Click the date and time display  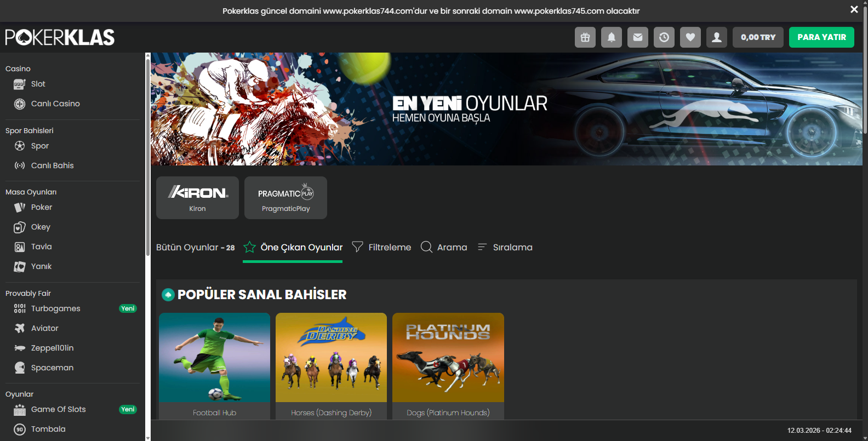(x=819, y=431)
